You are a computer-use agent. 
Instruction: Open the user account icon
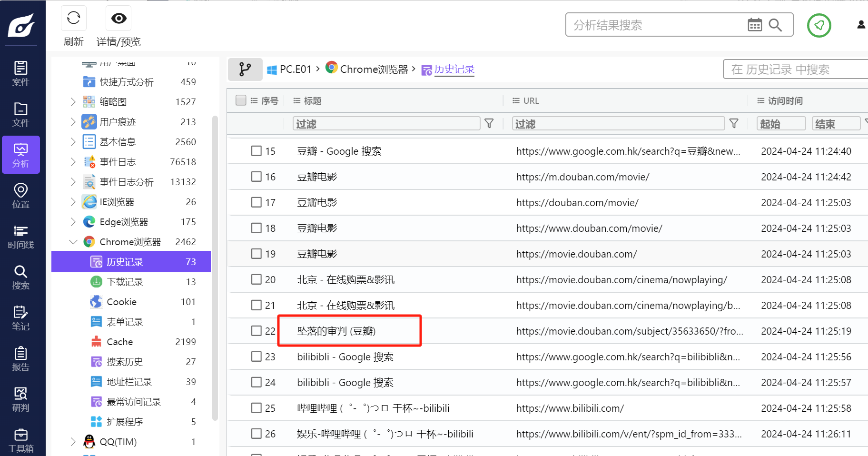pyautogui.click(x=861, y=25)
